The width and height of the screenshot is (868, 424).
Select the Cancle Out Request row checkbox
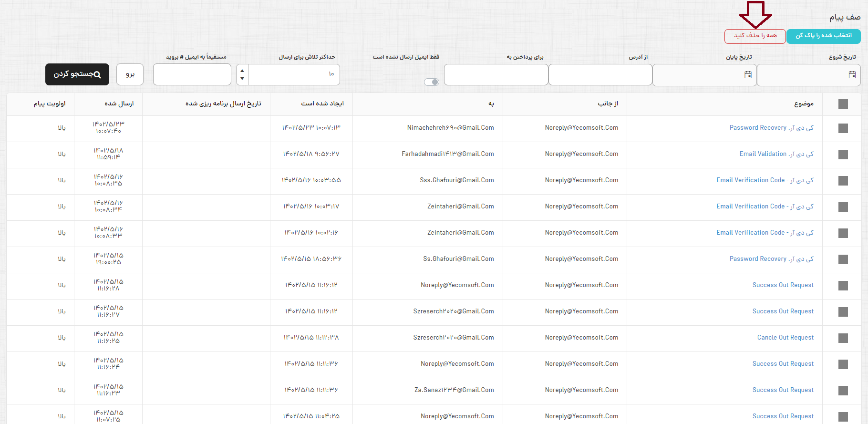click(x=843, y=338)
